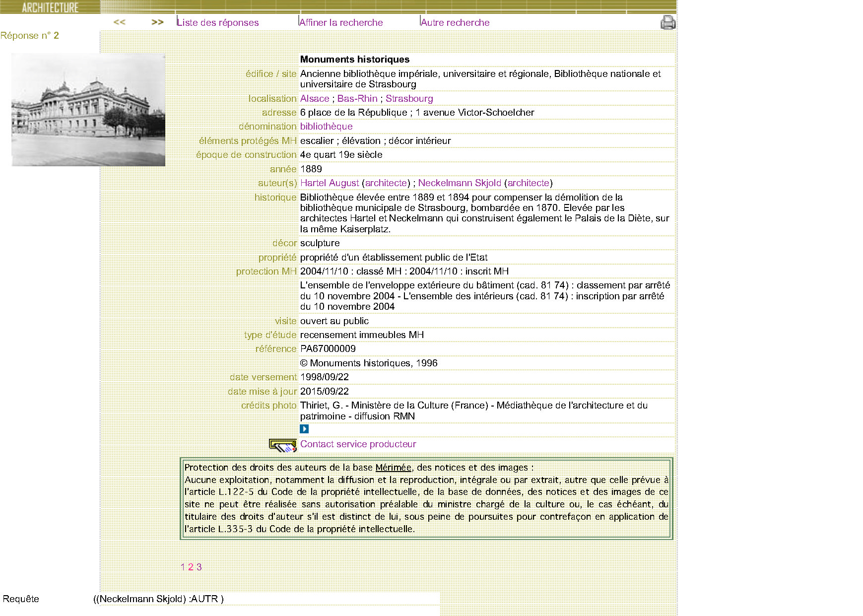The image size is (863, 616).
Task: Click the blue arrow icon below photo credits
Action: click(x=304, y=429)
